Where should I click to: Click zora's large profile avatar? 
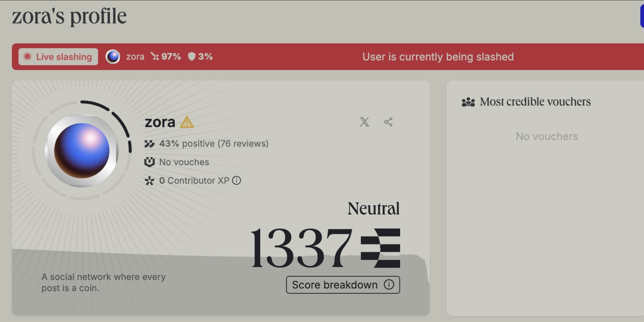82,150
